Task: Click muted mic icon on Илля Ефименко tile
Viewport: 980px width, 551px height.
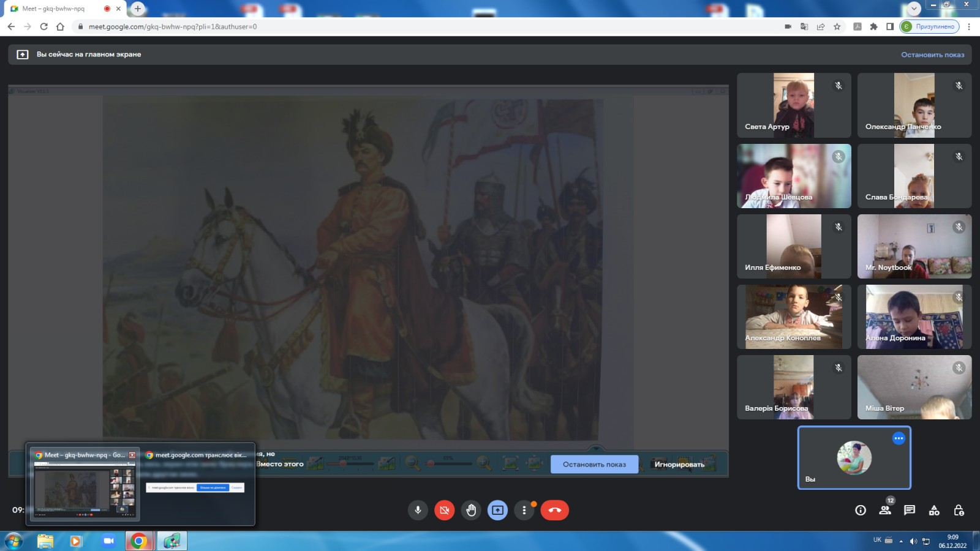Action: [839, 227]
